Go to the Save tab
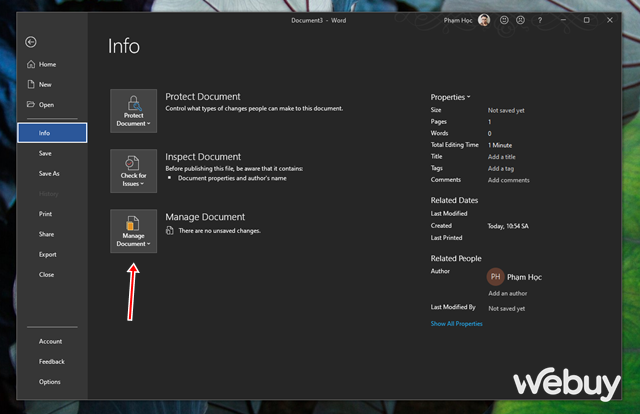The height and width of the screenshot is (414, 640). (x=45, y=153)
